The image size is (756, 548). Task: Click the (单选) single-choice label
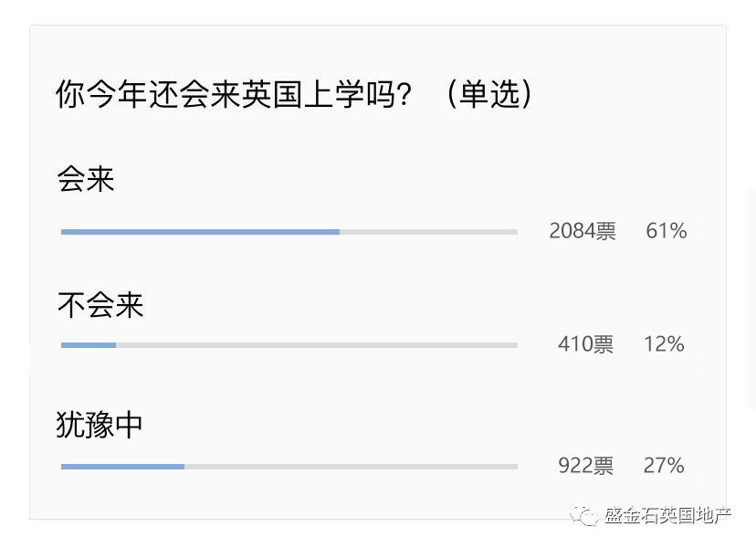tap(489, 93)
